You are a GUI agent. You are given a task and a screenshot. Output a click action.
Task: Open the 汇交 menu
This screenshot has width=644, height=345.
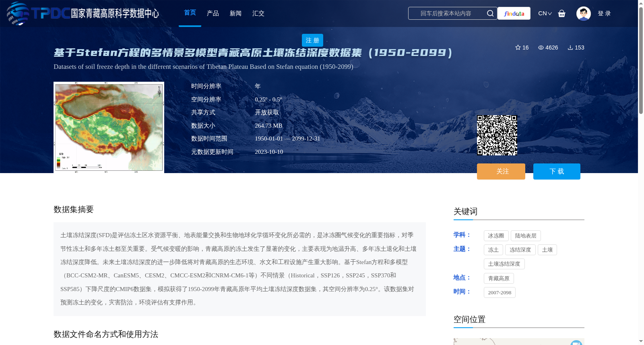click(258, 13)
